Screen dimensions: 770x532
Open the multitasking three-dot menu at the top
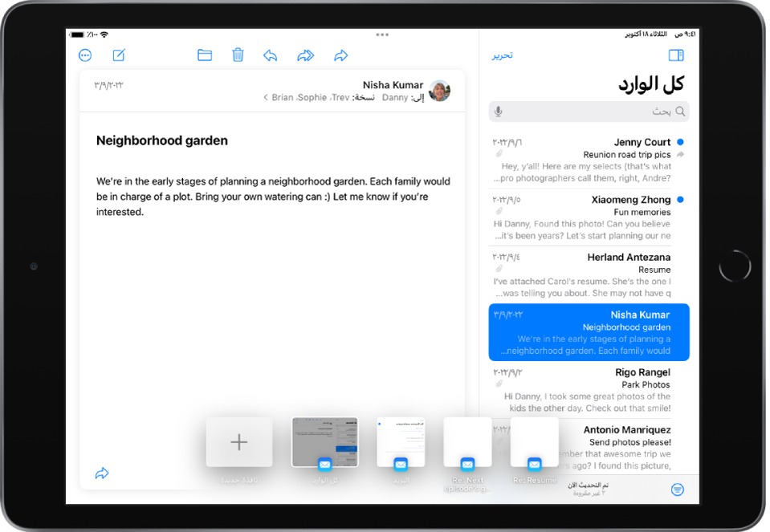pyautogui.click(x=382, y=35)
